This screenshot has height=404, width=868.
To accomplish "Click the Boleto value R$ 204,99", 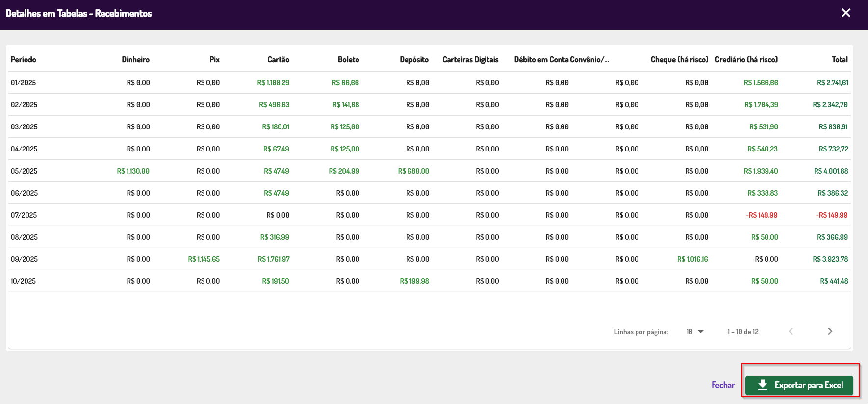I will [x=344, y=171].
